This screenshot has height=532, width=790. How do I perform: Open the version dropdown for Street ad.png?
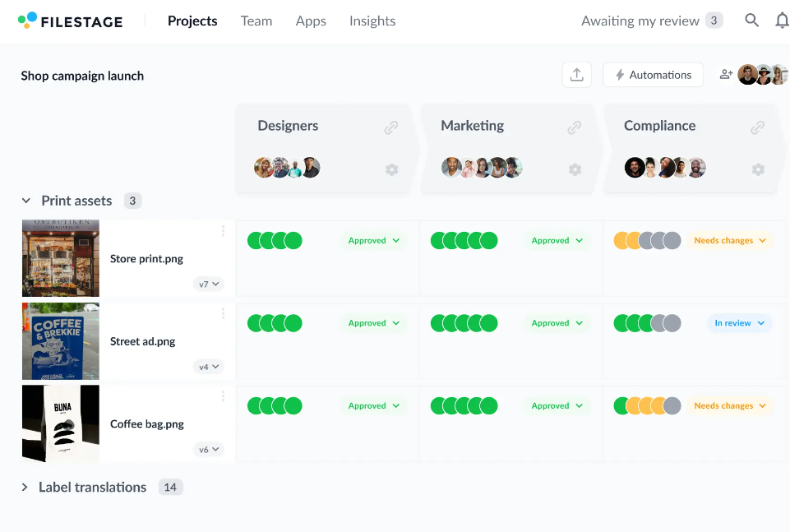(209, 367)
